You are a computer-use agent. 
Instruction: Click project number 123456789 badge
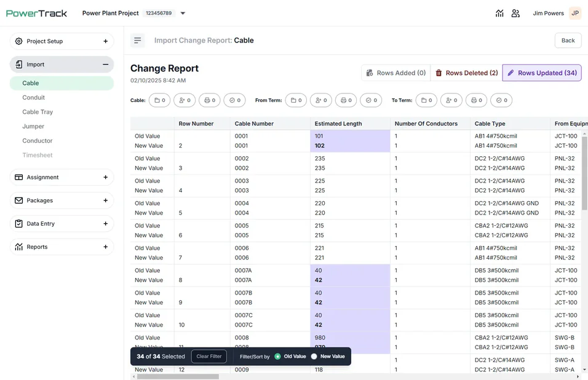159,13
